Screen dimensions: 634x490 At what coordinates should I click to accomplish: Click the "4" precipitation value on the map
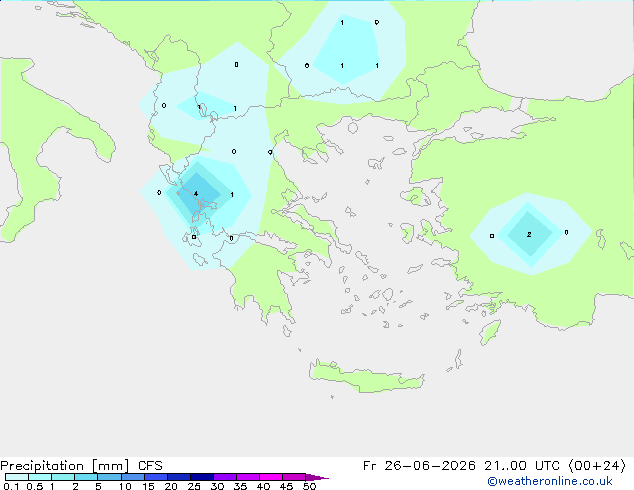coord(196,194)
